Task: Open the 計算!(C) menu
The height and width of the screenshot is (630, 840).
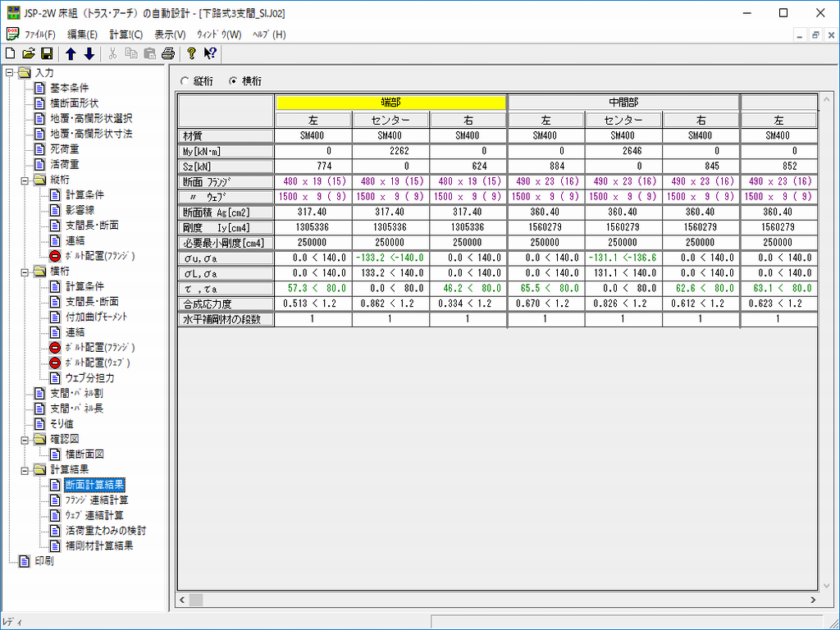Action: [x=126, y=34]
